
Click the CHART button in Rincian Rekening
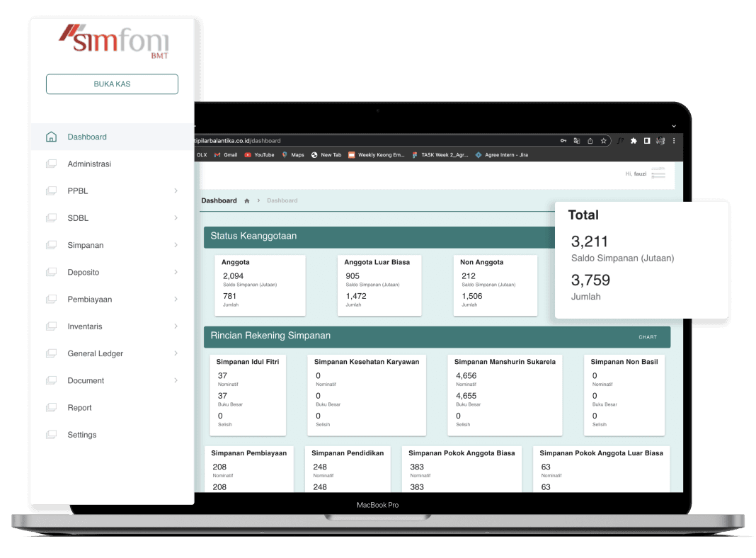[647, 337]
